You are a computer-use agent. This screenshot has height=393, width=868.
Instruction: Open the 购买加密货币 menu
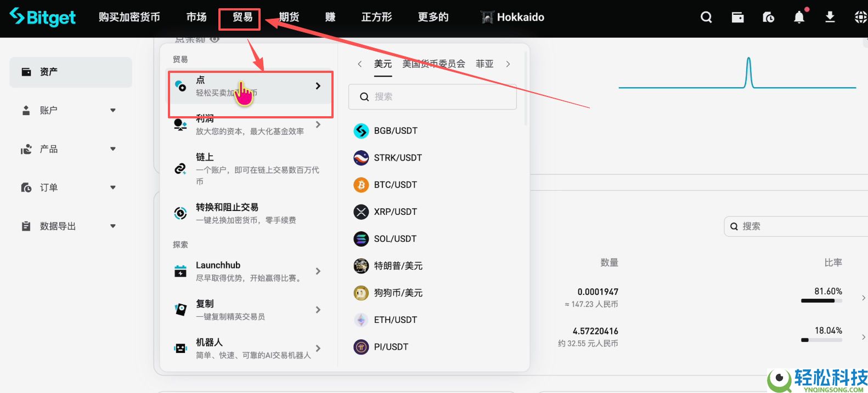129,18
